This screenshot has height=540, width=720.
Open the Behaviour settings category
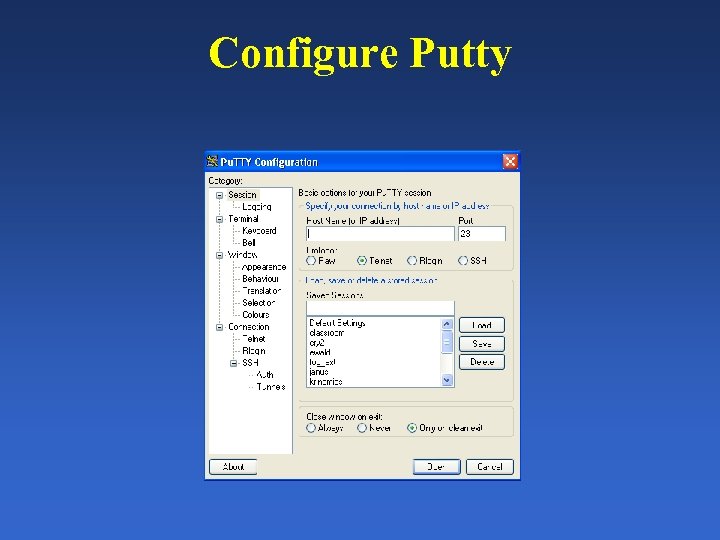(260, 279)
